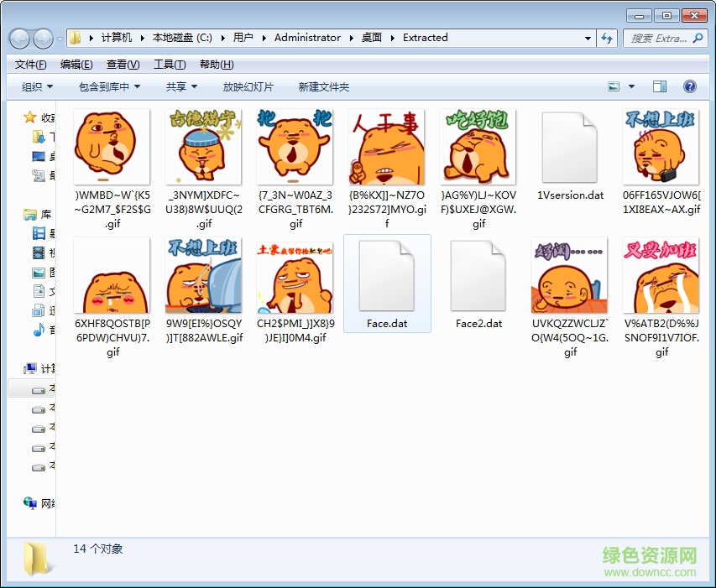716x588 pixels.
Task: Toggle the preview pane icon
Action: point(660,86)
